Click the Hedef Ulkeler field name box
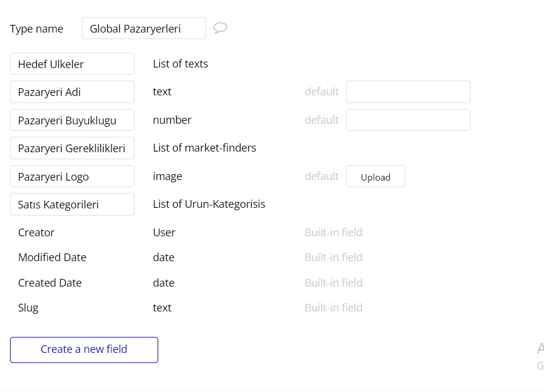Screen dimensions: 544x392 coord(72,64)
